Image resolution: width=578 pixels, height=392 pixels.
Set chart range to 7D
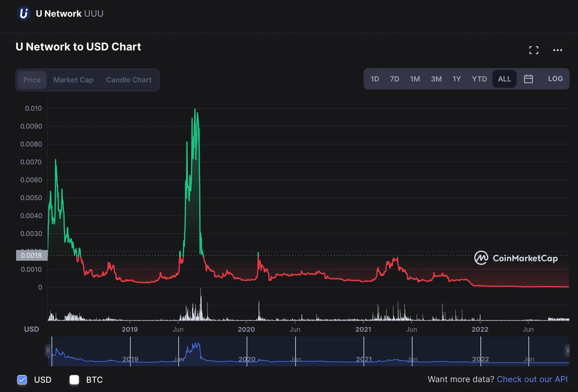[394, 79]
